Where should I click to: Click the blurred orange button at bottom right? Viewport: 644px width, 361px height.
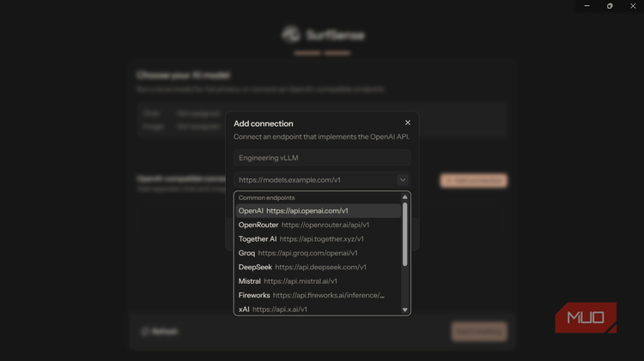pyautogui.click(x=479, y=332)
